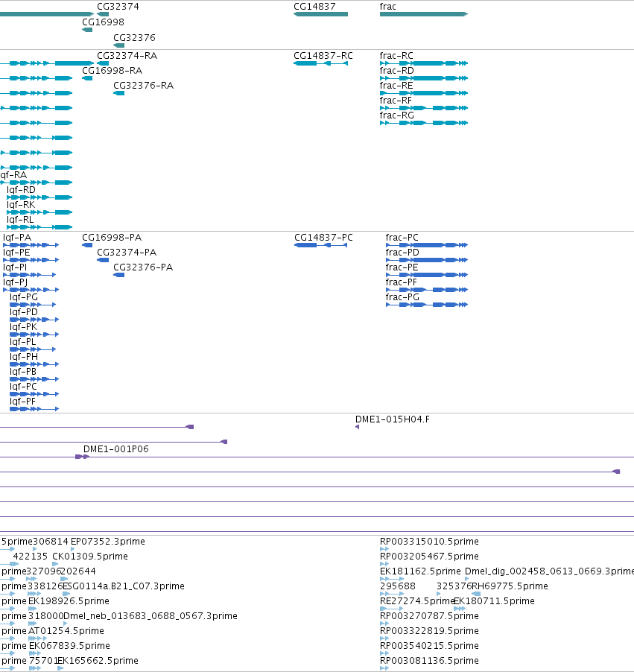
Task: Click EST label ESG0114a.B21_C07.3prime
Action: [x=124, y=586]
